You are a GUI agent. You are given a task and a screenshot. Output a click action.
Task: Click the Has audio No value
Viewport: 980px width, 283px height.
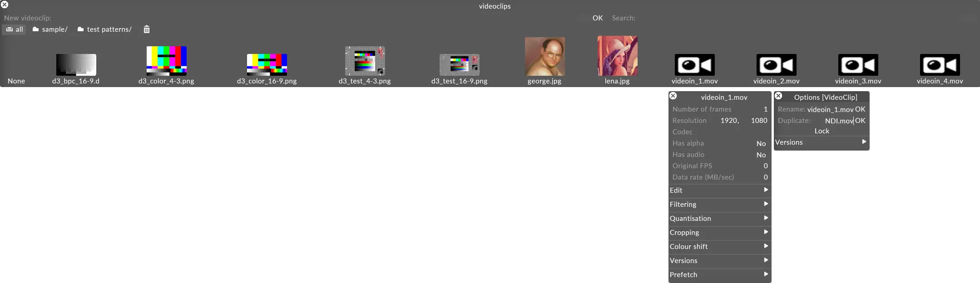[x=761, y=155]
